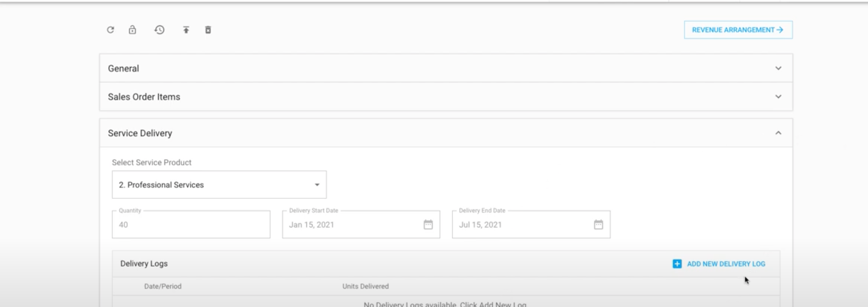Click the refresh icon in the toolbar
The width and height of the screenshot is (868, 307).
pyautogui.click(x=110, y=30)
